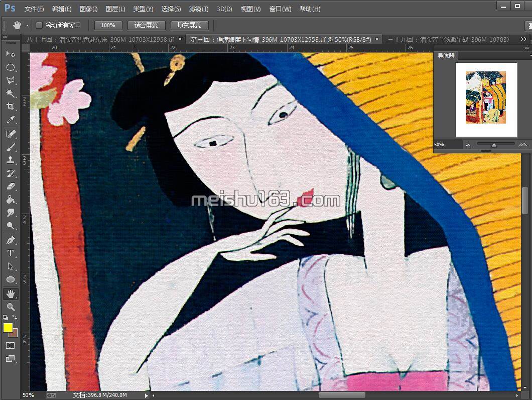Viewport: 532px width, 400px height.
Task: Select the Polygonal Lasso tool
Action: point(11,80)
